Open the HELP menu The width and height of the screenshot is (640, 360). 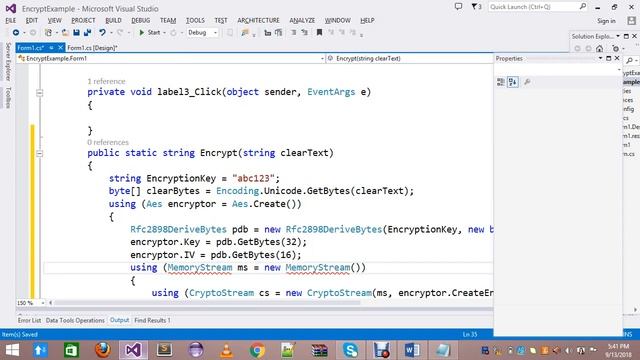coord(367,20)
